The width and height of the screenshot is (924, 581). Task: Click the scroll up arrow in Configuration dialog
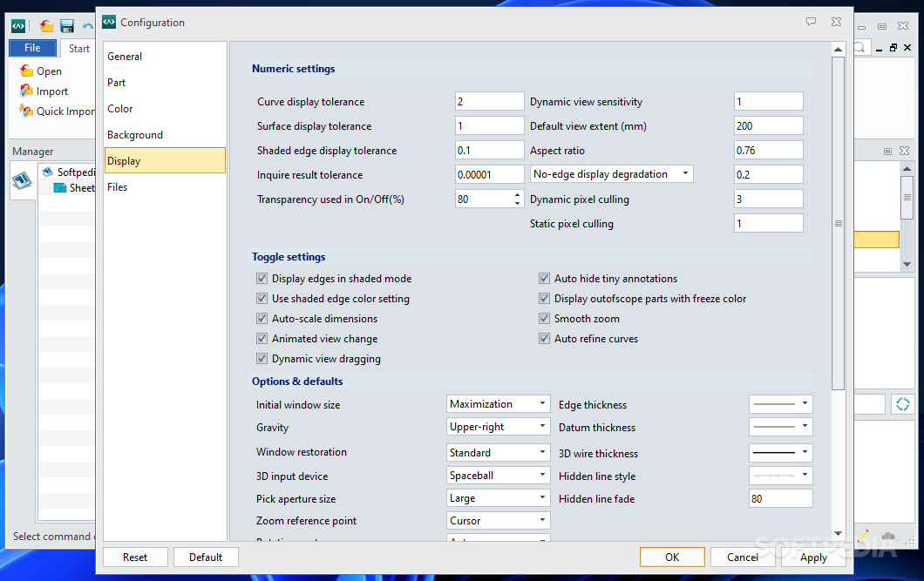coord(838,49)
